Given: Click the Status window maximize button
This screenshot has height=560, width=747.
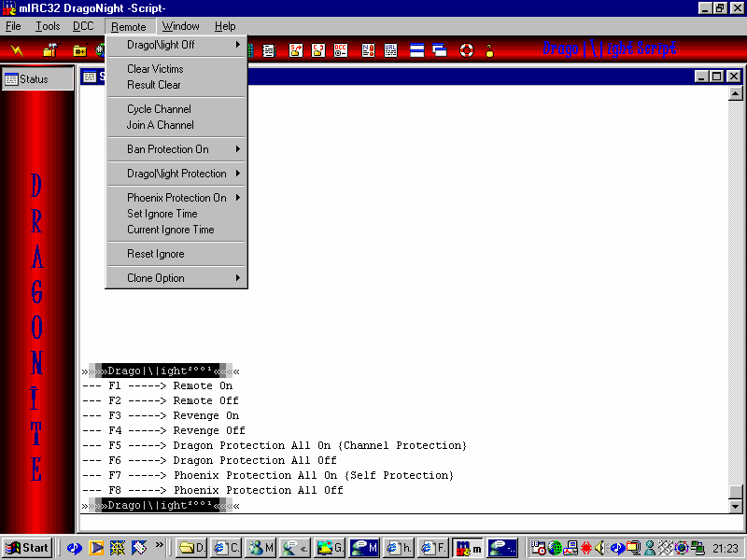Looking at the screenshot, I should 717,77.
